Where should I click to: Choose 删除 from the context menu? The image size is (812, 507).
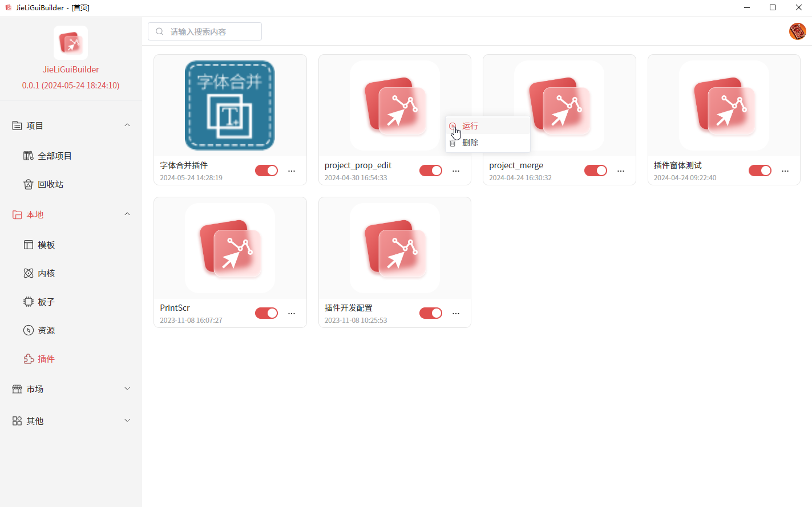pyautogui.click(x=488, y=143)
